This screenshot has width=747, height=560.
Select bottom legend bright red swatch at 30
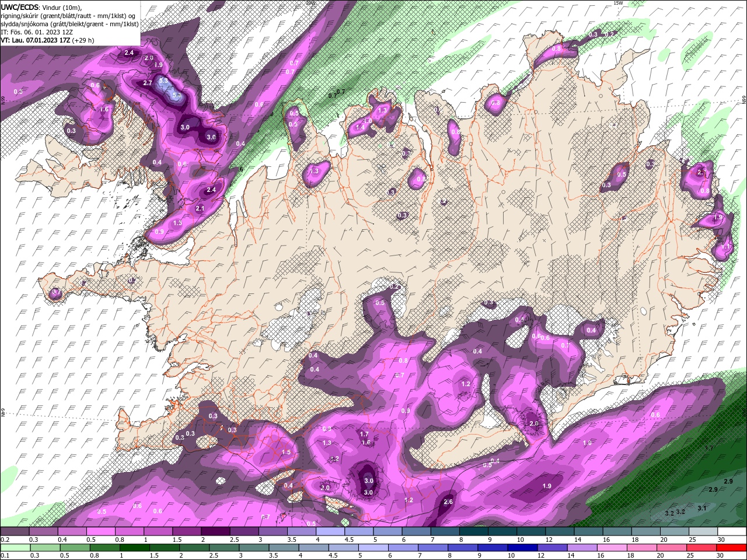732,548
